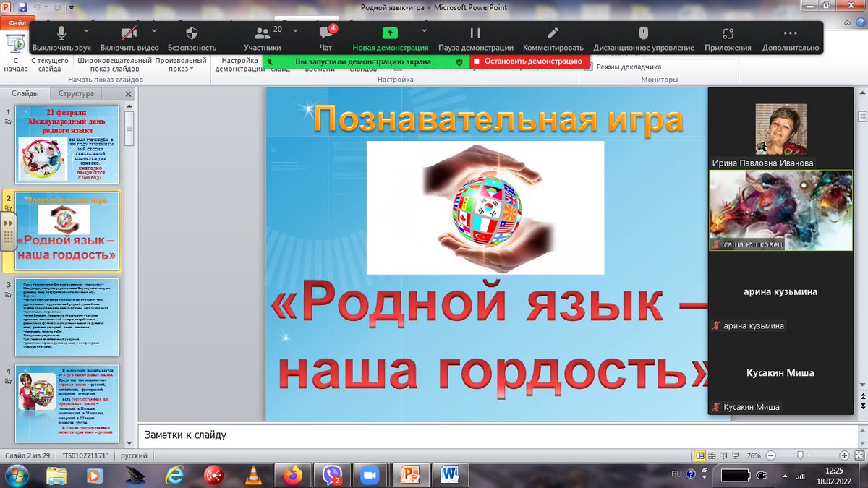Expand arrow beside Новая демонстрация
This screenshot has width=868, height=488.
tap(423, 30)
